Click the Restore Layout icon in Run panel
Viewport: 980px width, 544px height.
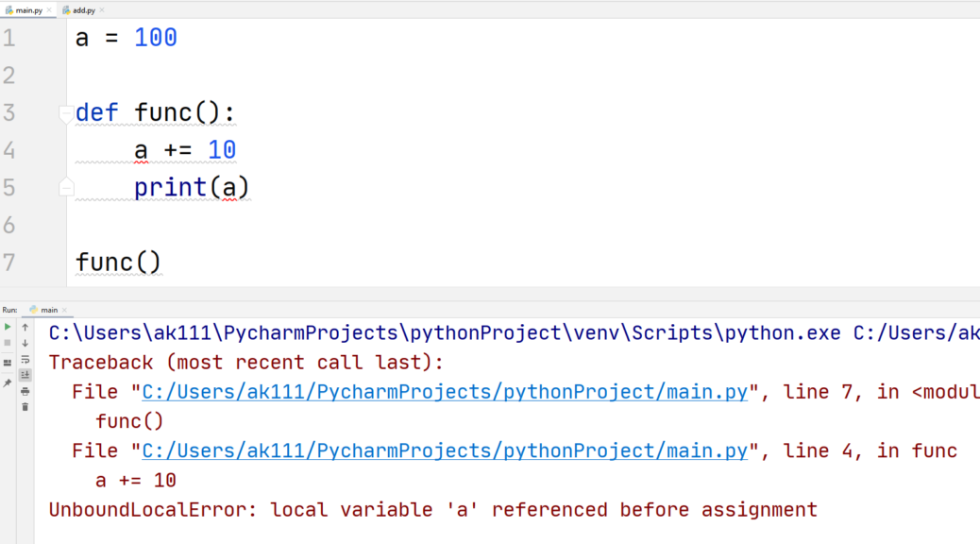8,363
